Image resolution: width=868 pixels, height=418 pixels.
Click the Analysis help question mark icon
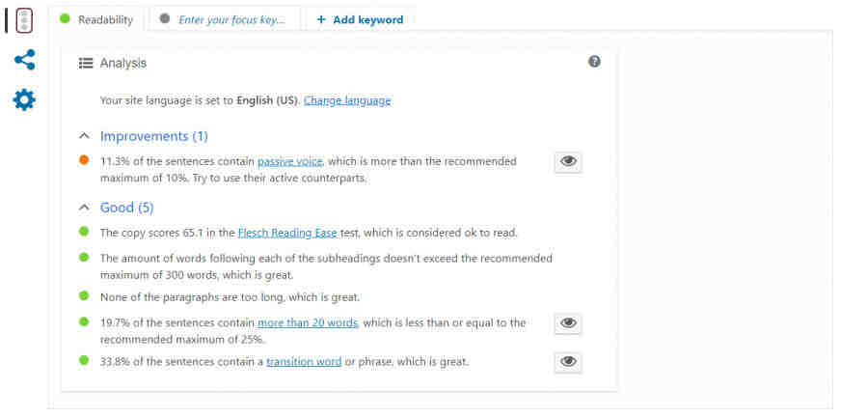pyautogui.click(x=594, y=62)
